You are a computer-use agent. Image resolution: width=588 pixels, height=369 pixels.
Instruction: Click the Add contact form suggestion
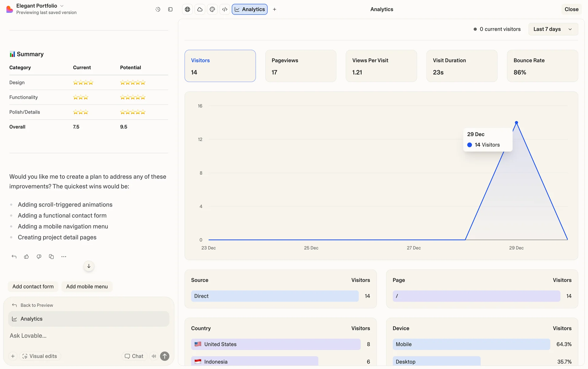(x=33, y=287)
